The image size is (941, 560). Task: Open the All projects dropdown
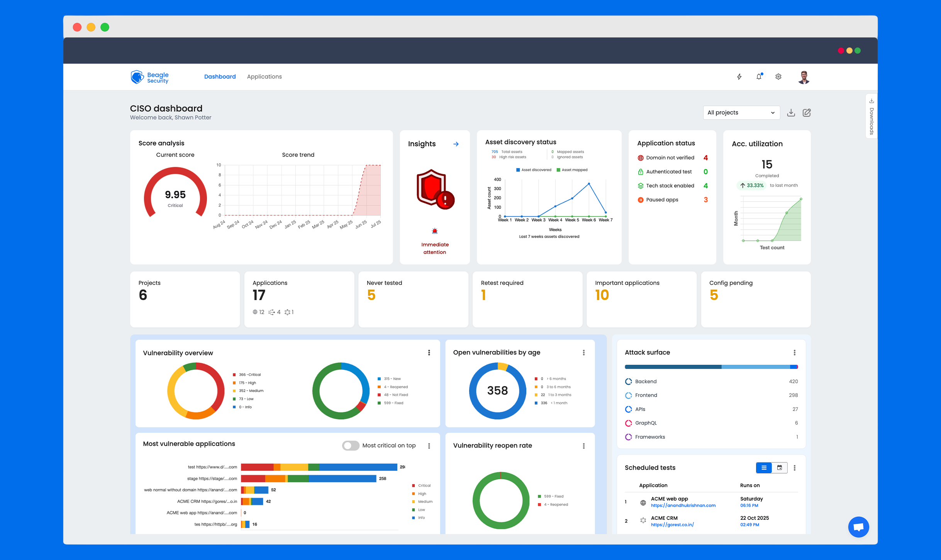coord(741,112)
